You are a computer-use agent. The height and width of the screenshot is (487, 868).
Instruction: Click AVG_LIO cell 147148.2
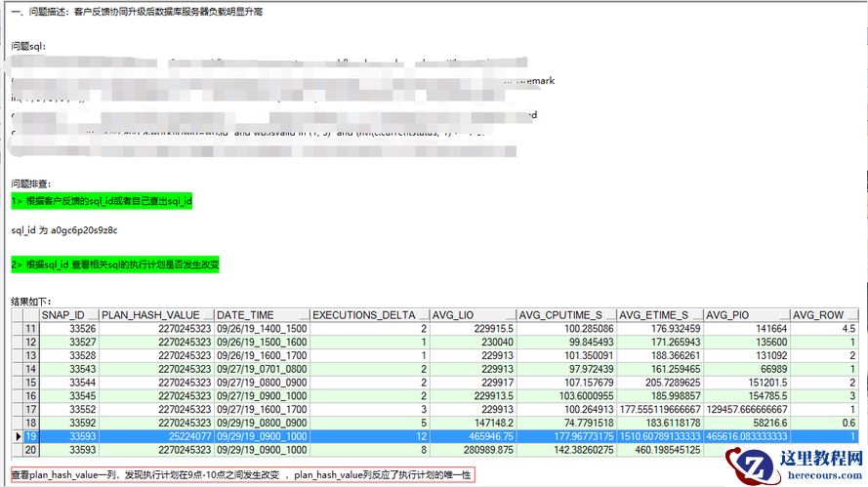[x=473, y=423]
